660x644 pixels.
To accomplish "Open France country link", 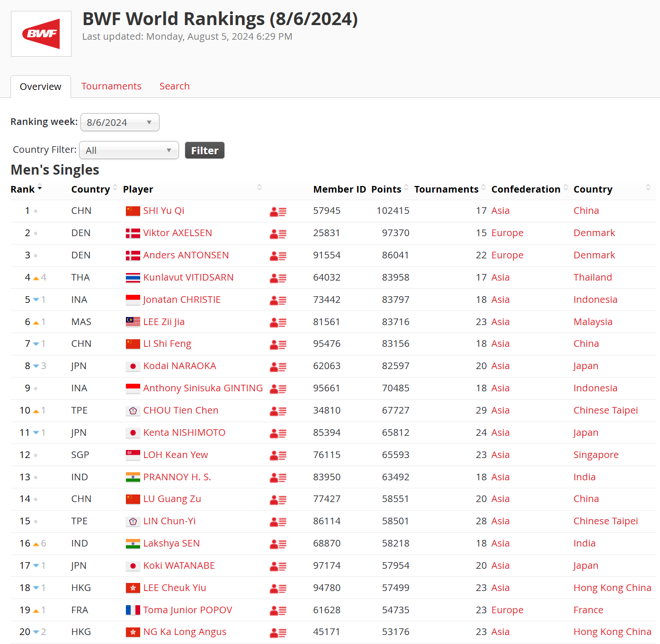I will [588, 610].
